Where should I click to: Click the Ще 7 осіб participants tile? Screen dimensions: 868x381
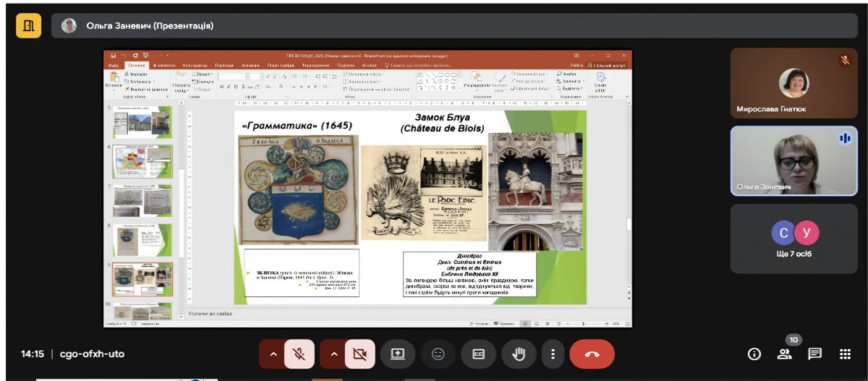tap(794, 239)
